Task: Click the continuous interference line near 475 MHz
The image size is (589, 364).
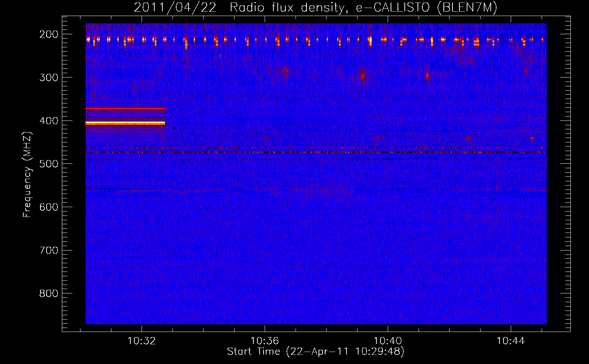Action: pyautogui.click(x=316, y=153)
